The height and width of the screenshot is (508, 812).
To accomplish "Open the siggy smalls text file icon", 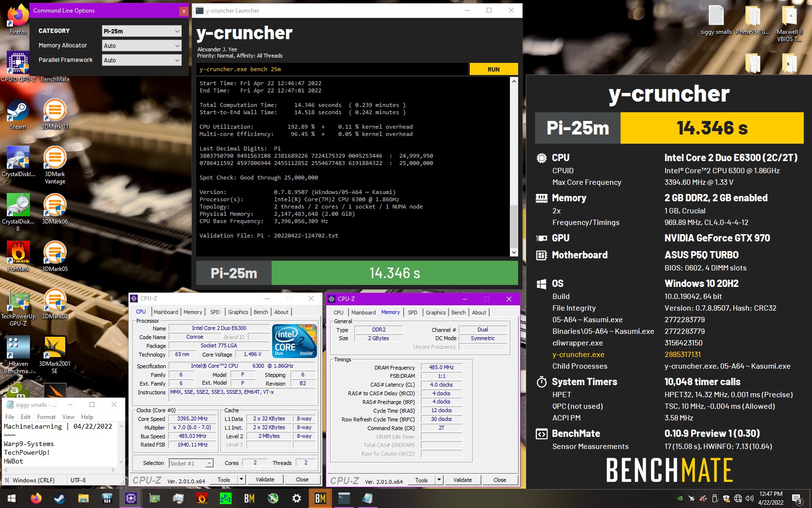I will [716, 20].
